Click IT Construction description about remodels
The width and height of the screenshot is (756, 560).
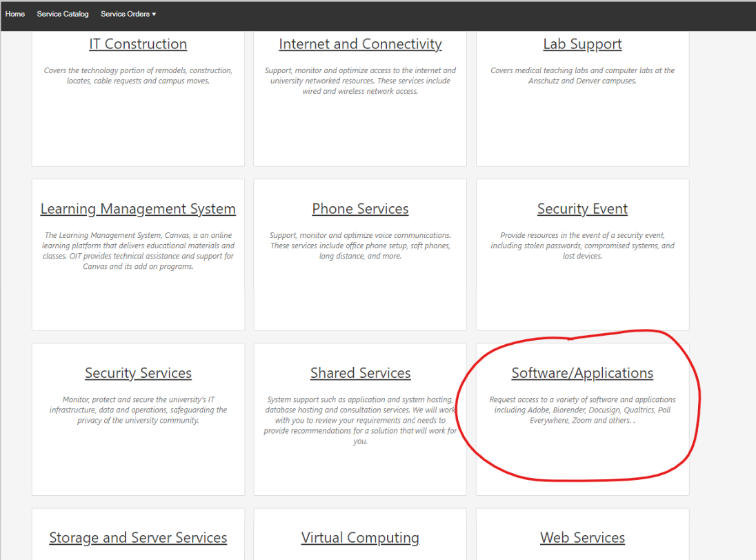pyautogui.click(x=138, y=76)
